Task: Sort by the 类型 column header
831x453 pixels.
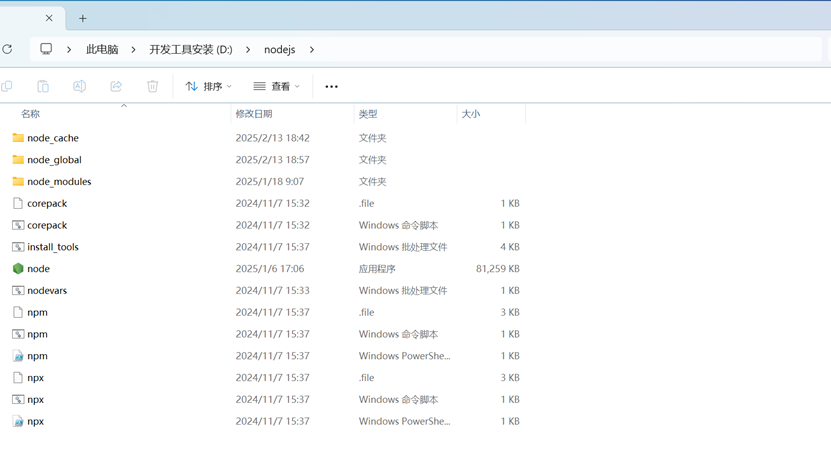Action: [x=368, y=114]
